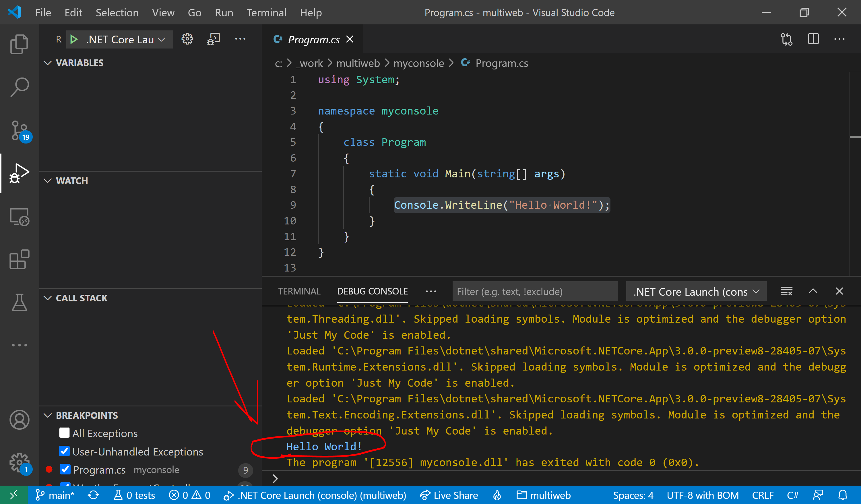Open the File menu

coord(43,13)
